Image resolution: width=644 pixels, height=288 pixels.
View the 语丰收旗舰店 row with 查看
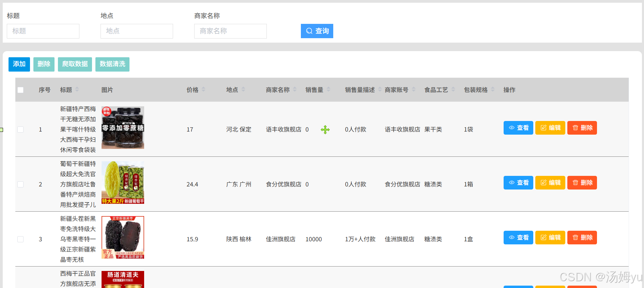518,128
